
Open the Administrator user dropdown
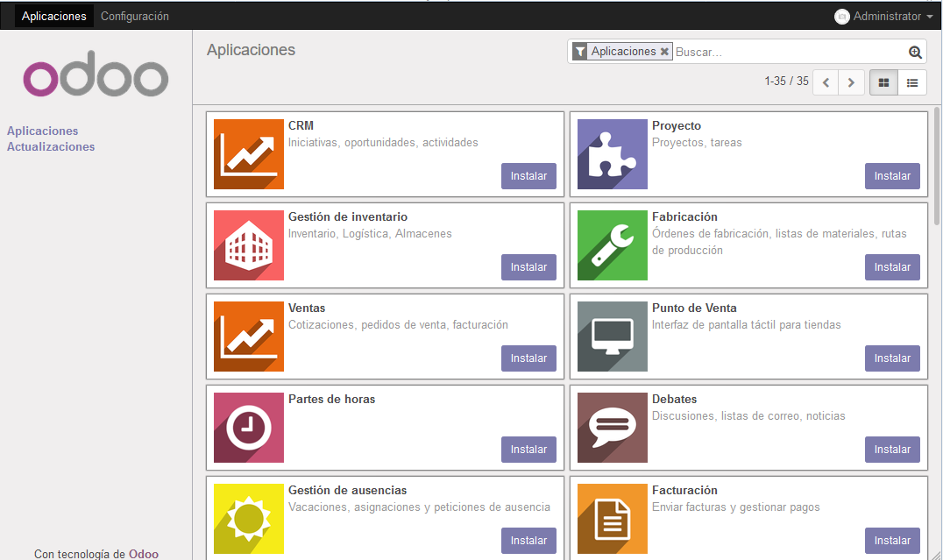884,17
